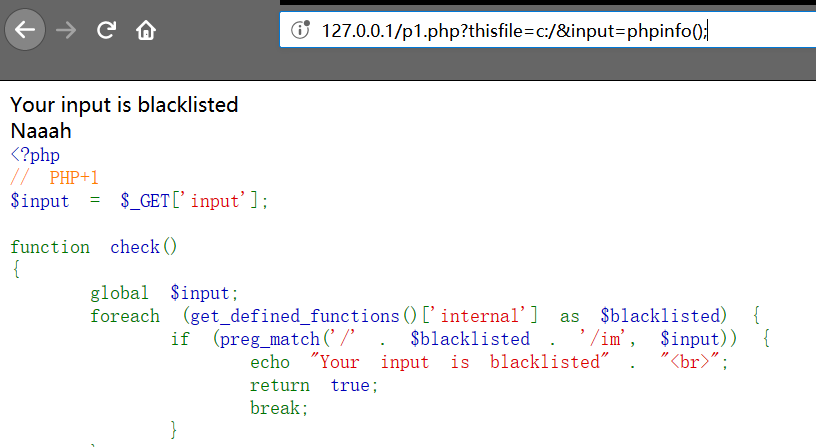Click the $_GET['input'] assignment line

click(x=140, y=201)
